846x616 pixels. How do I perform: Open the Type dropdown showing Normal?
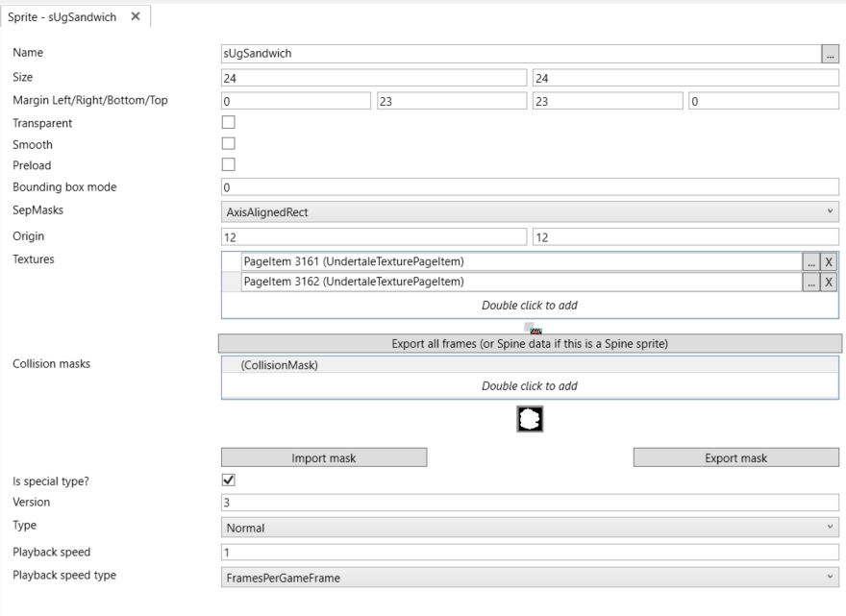tap(530, 528)
